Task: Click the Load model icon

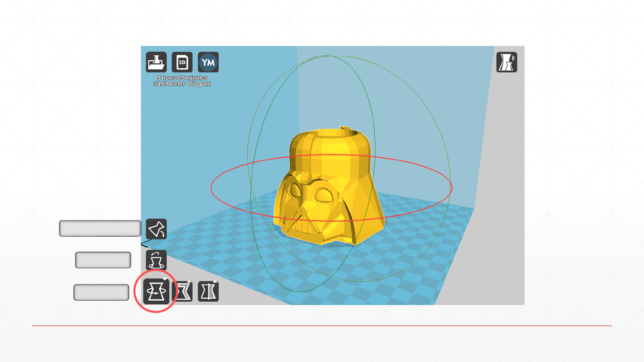Action: 156,62
